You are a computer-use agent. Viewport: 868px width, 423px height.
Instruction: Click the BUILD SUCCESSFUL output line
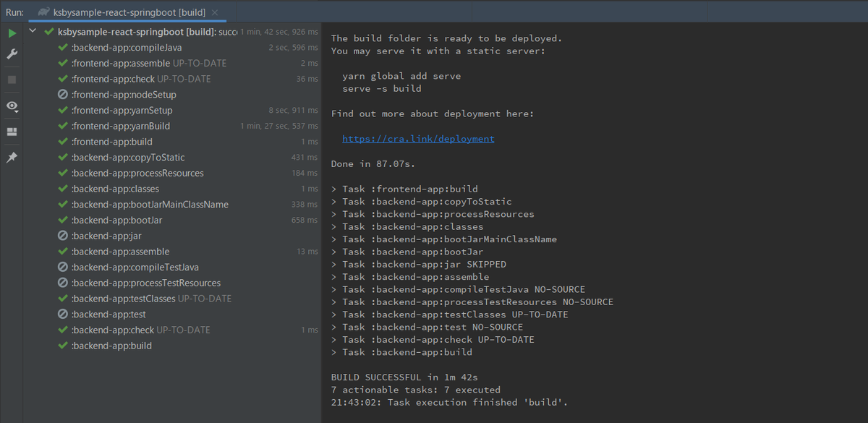pyautogui.click(x=404, y=377)
